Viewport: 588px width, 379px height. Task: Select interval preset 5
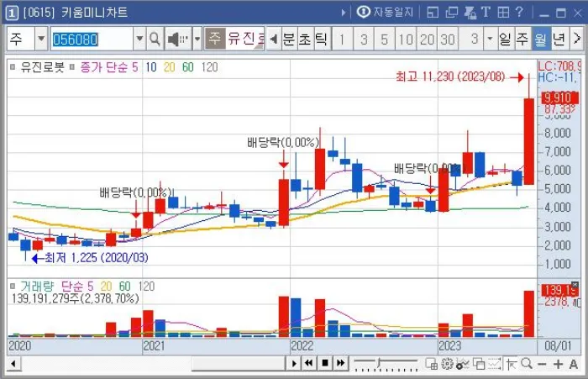385,39
